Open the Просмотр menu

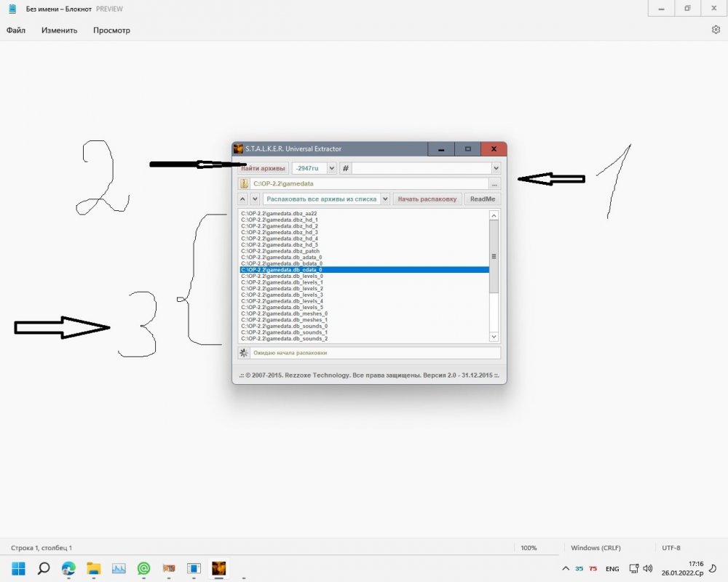(x=111, y=31)
